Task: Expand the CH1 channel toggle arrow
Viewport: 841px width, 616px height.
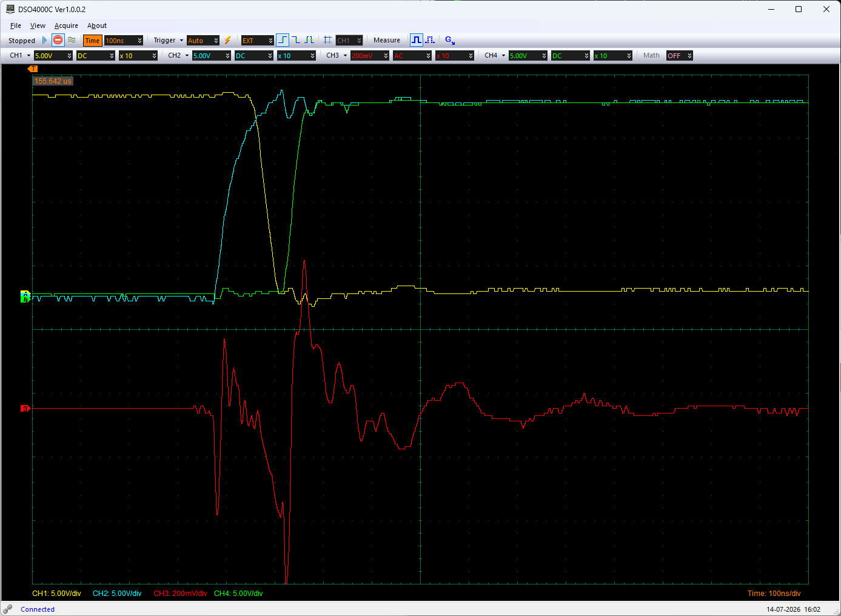Action: point(28,56)
